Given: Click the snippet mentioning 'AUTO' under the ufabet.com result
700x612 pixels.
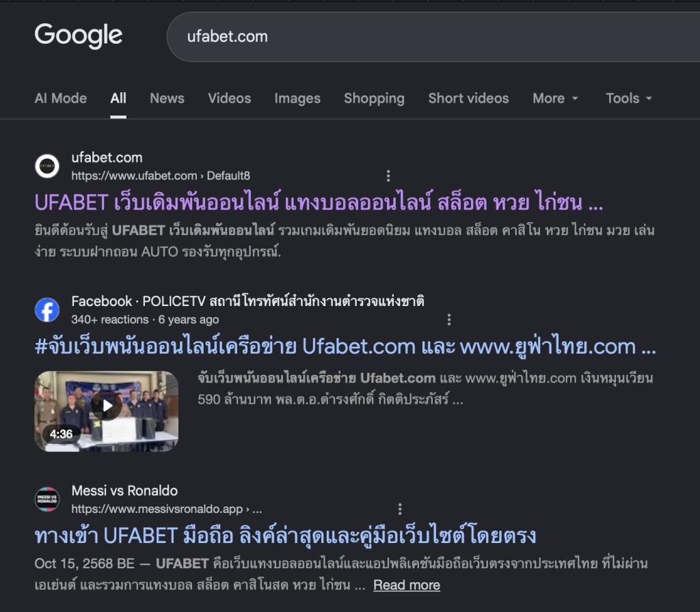Looking at the screenshot, I should point(345,241).
